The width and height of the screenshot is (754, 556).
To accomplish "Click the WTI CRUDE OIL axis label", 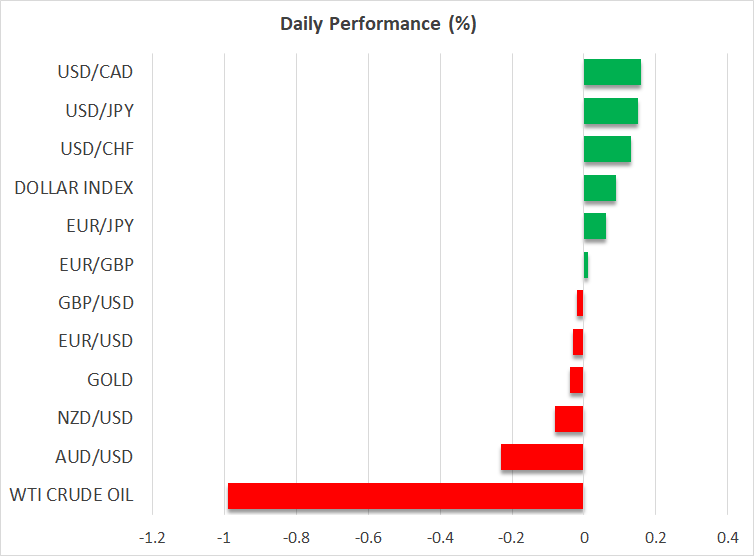I will [x=71, y=496].
